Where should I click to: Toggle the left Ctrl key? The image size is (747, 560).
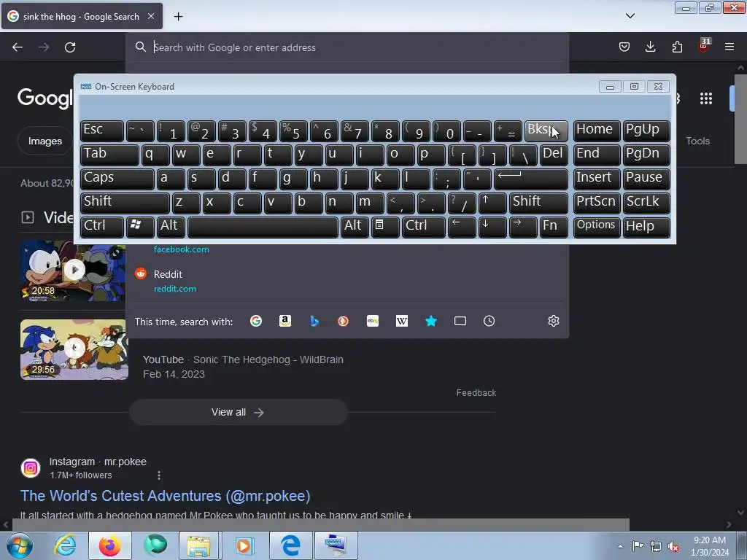pyautogui.click(x=102, y=227)
